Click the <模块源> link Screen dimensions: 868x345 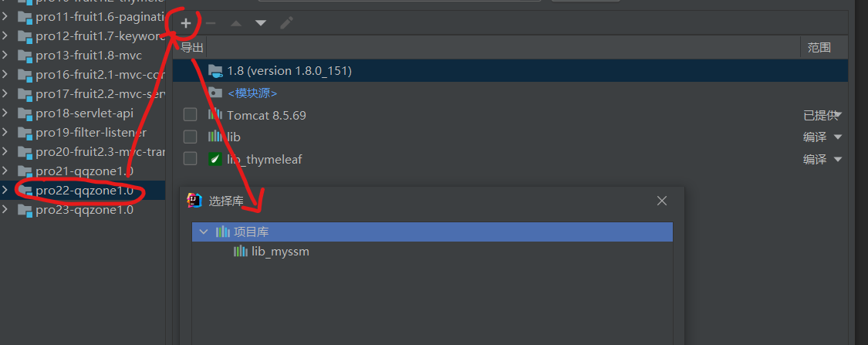[252, 93]
